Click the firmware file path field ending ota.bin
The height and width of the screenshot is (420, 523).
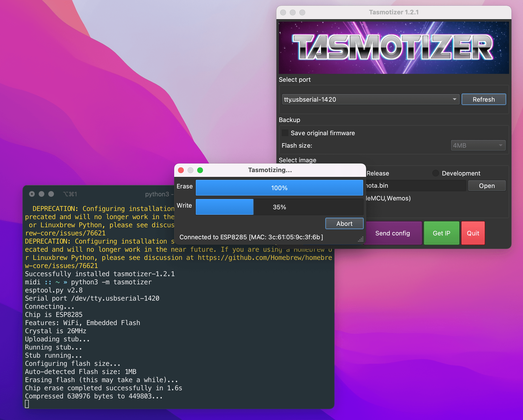coord(416,186)
